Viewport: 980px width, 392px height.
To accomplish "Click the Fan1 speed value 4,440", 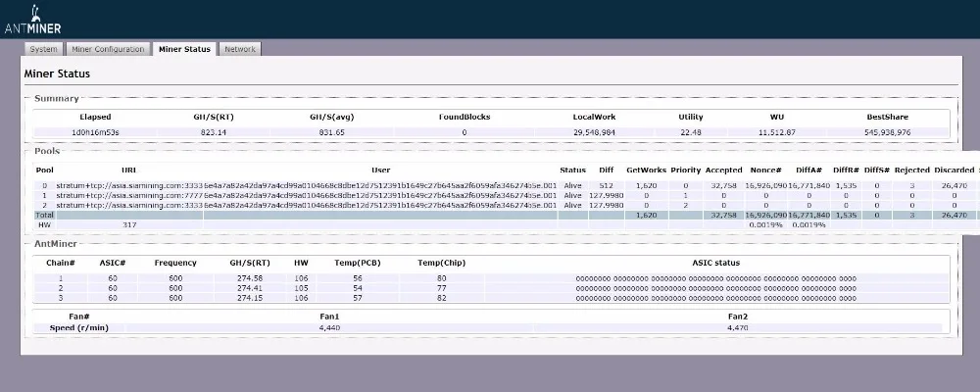I will click(x=329, y=327).
